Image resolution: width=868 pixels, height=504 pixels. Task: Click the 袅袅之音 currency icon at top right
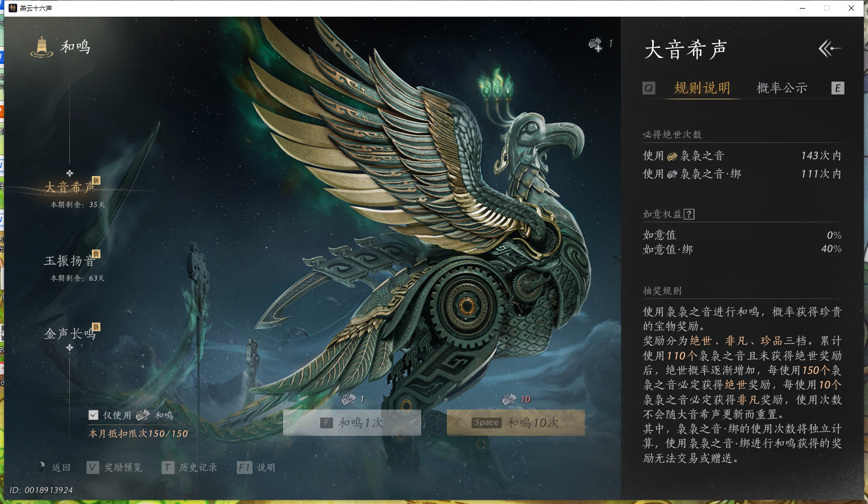tap(594, 43)
